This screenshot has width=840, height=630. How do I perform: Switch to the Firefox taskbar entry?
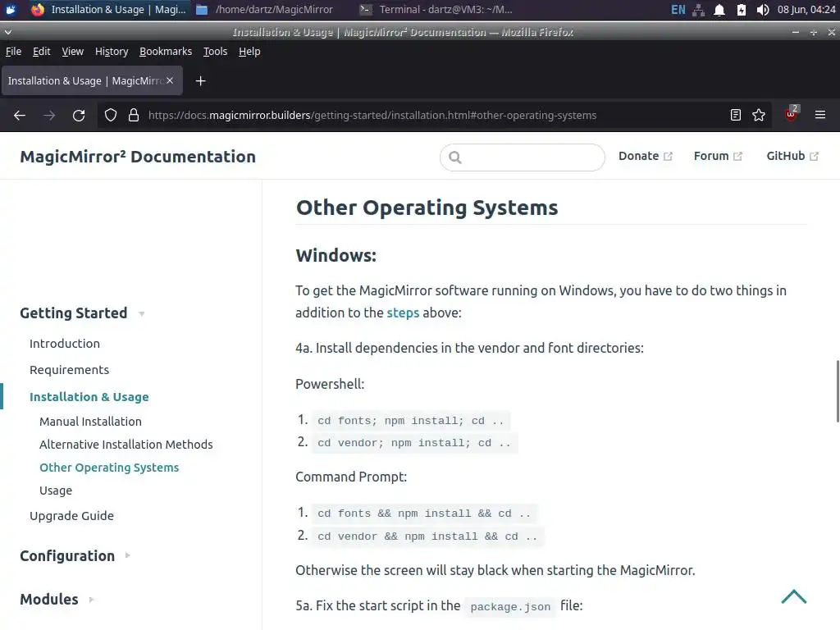[109, 10]
